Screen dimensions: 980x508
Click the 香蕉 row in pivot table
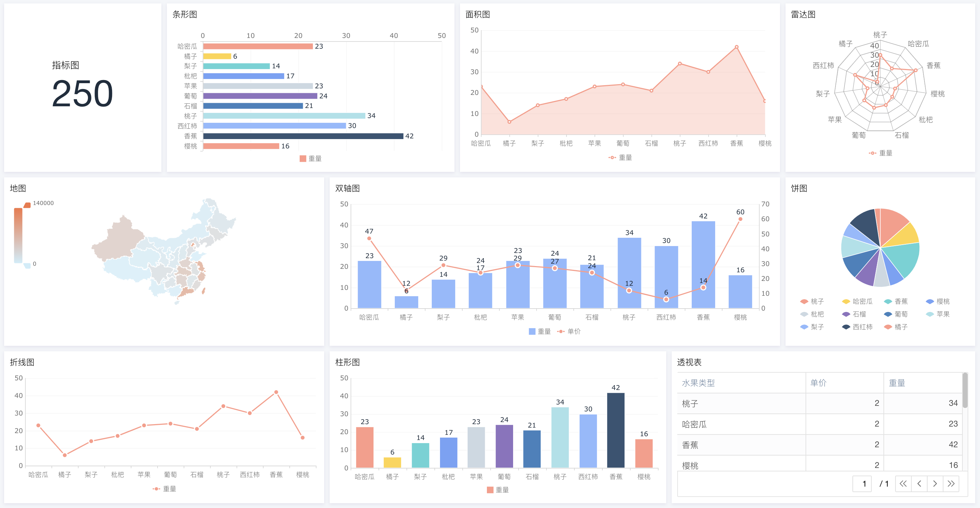(x=690, y=445)
